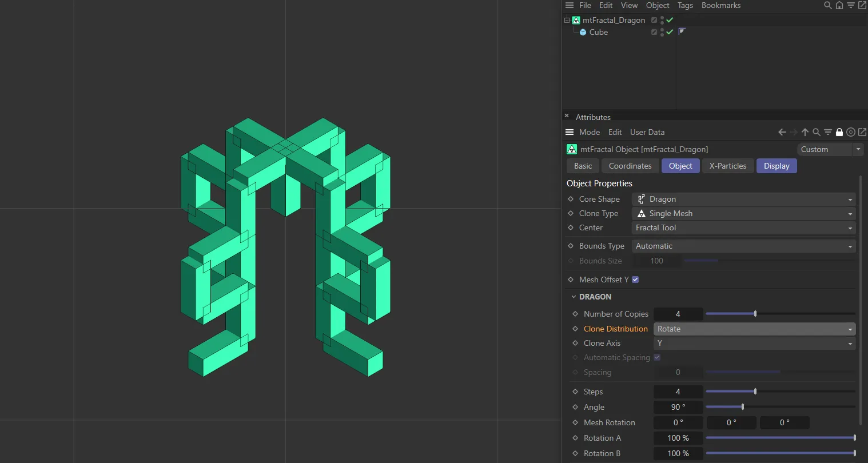Click the home icon in Object Manager
Screen dimensions: 868x463
coord(839,5)
